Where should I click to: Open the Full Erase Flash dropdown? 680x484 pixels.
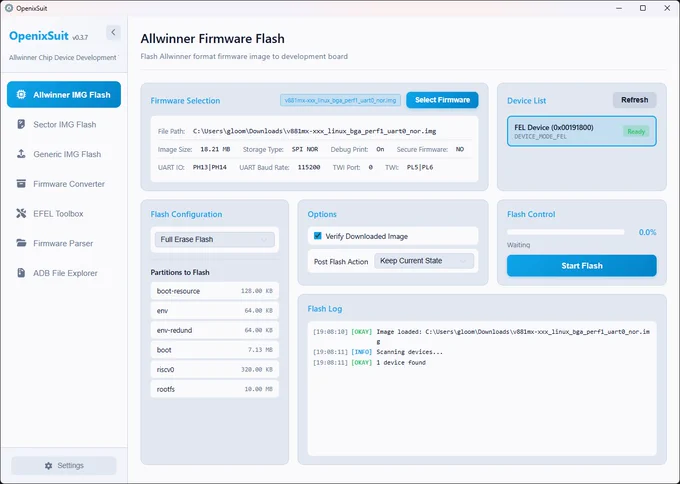[215, 239]
